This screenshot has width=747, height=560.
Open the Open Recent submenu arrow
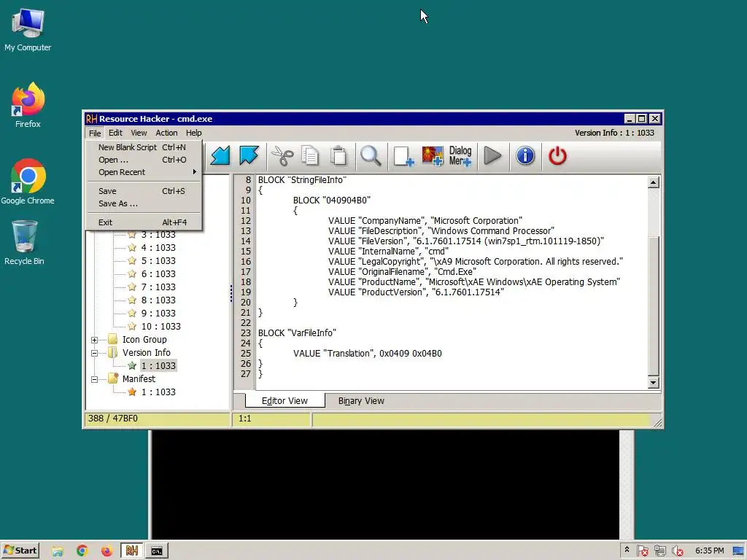click(194, 172)
